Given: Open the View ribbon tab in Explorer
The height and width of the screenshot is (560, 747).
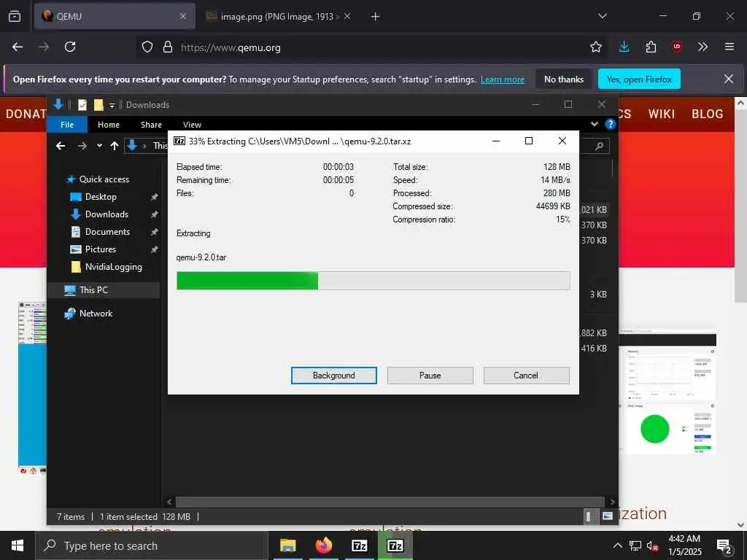Looking at the screenshot, I should click(x=192, y=124).
